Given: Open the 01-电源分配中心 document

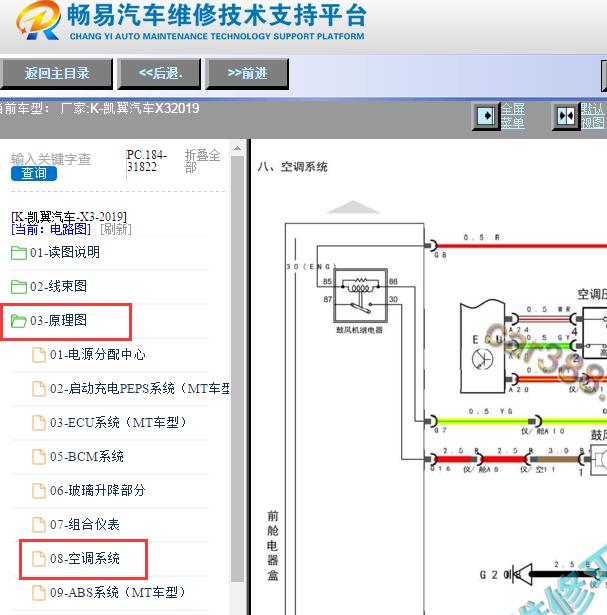Looking at the screenshot, I should [98, 355].
